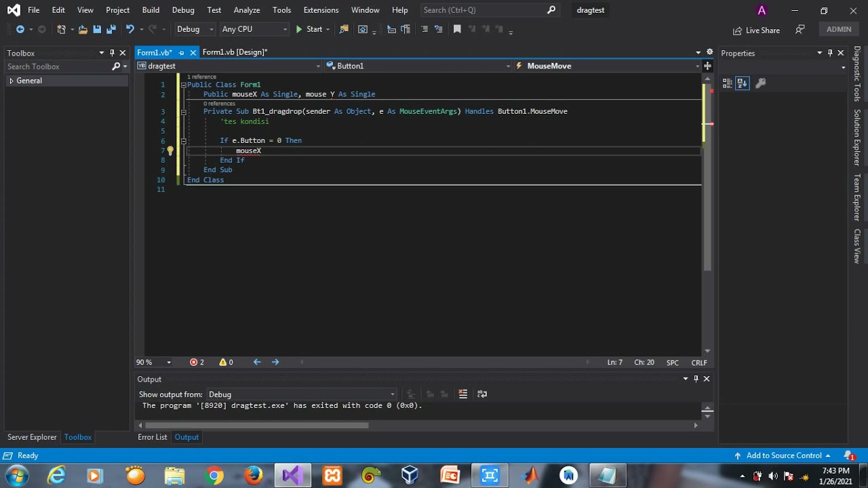Close the Output panel
Screen dimensions: 868x488
tap(707, 379)
